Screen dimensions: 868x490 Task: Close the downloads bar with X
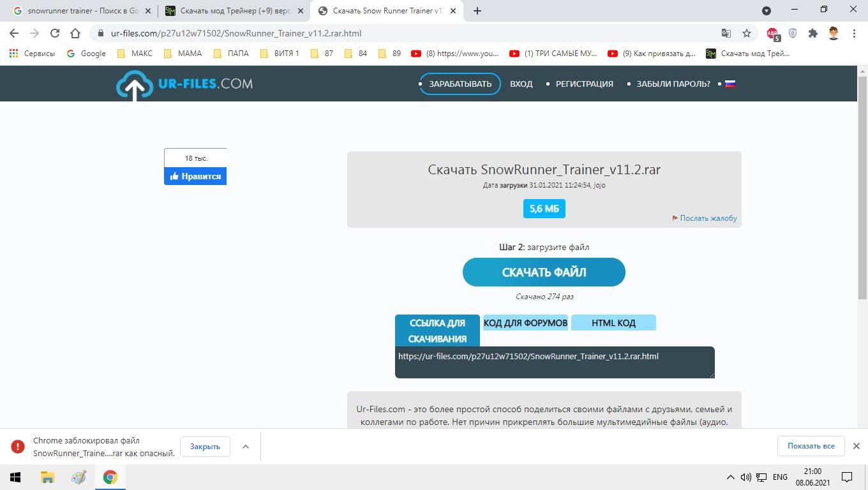[857, 446]
